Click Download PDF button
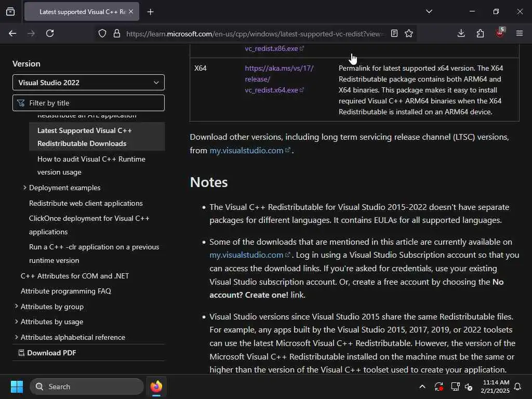 pyautogui.click(x=47, y=353)
